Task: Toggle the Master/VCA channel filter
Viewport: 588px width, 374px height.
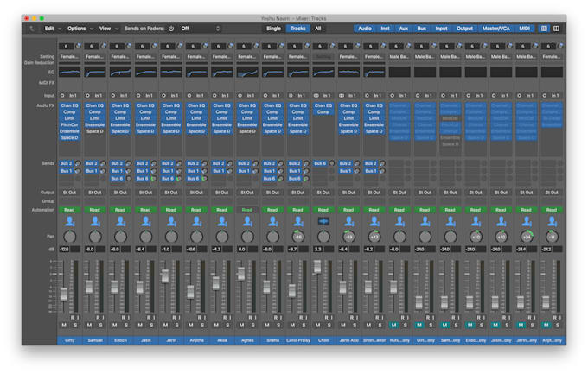Action: (495, 29)
